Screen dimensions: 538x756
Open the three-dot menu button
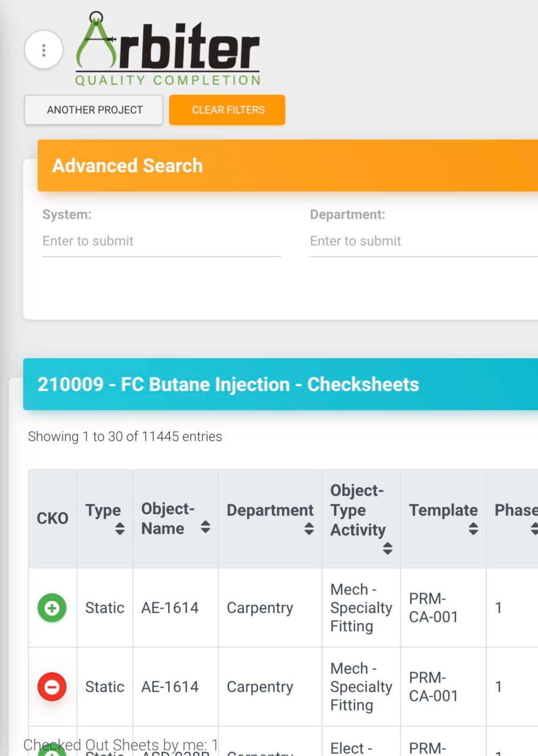(44, 50)
